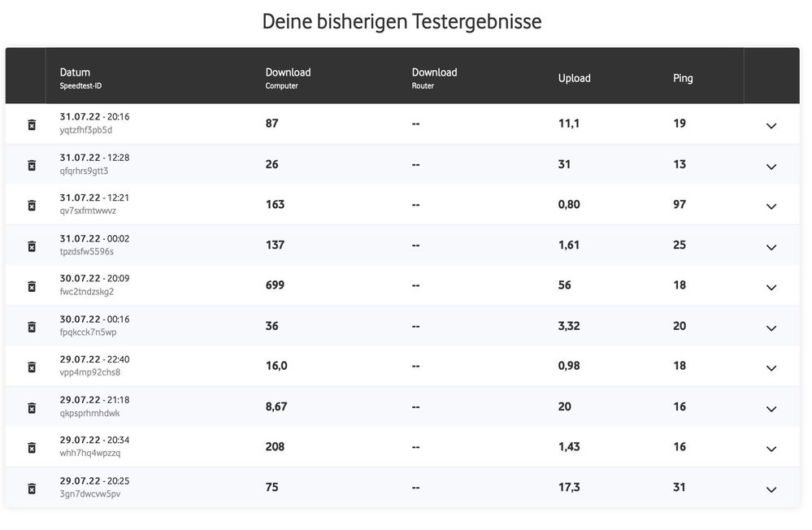Expand details for test yqtzfhf3pb5d
Image resolution: width=812 pixels, height=530 pixels.
click(771, 126)
